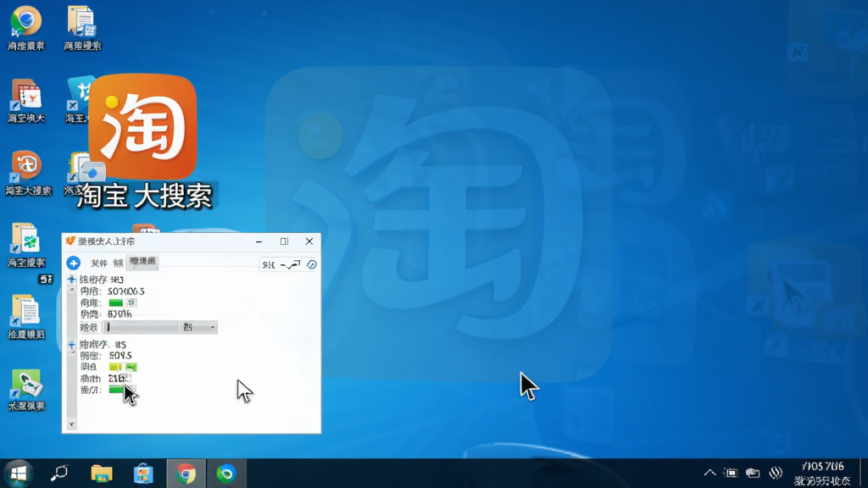Open the Windows Start menu

pos(19,474)
